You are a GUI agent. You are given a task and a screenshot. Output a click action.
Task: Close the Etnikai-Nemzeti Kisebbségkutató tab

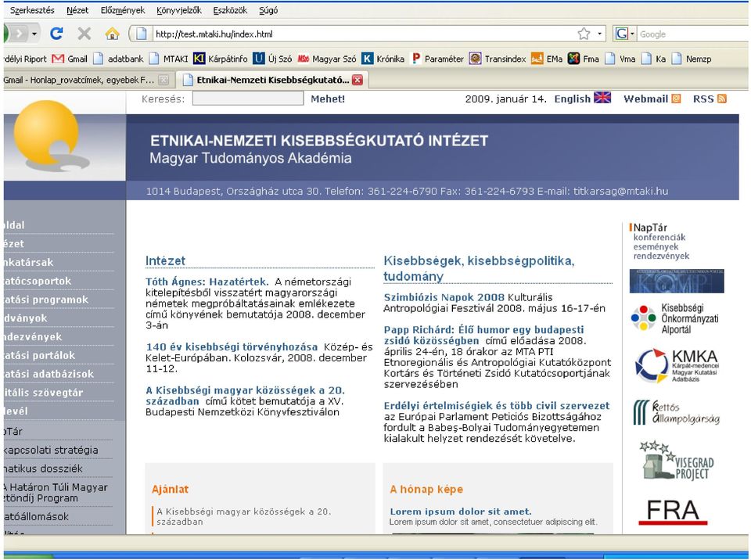[x=358, y=80]
